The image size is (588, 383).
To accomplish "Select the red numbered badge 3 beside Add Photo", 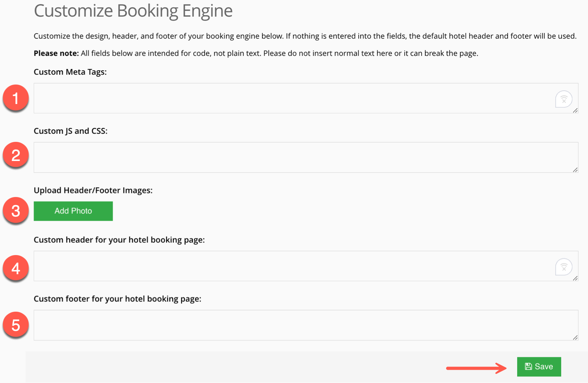I will pyautogui.click(x=15, y=211).
